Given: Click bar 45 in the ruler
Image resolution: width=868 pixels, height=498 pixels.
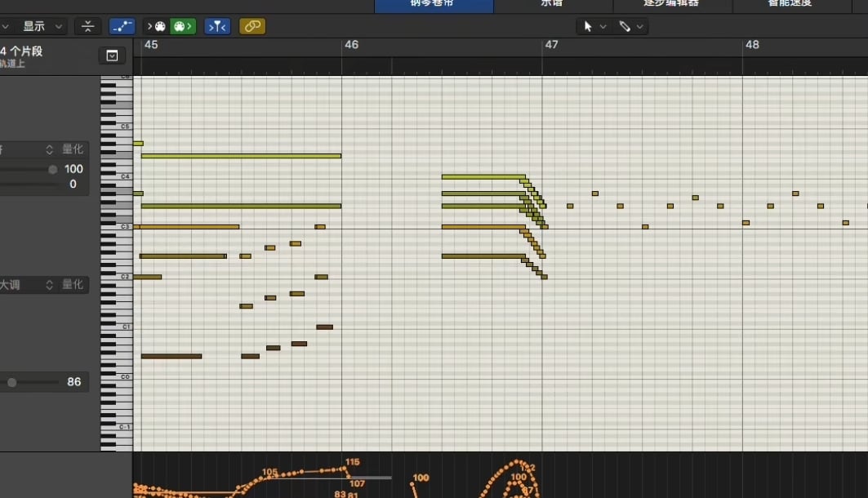Looking at the screenshot, I should coord(151,45).
